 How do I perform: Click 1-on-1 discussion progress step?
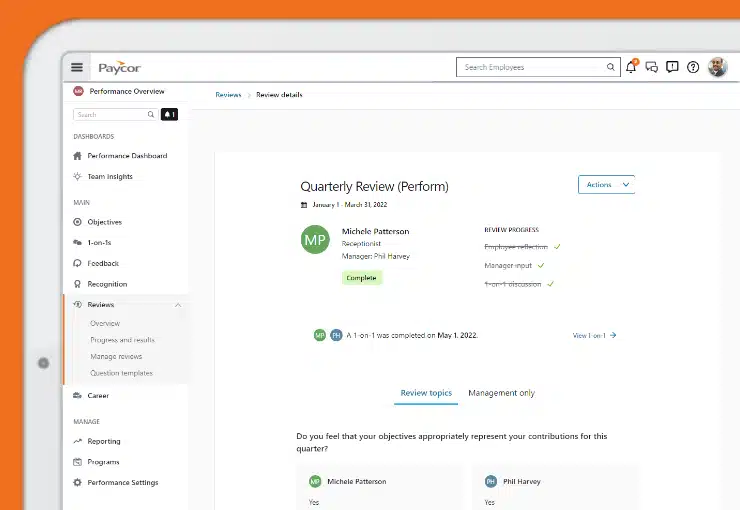(513, 284)
